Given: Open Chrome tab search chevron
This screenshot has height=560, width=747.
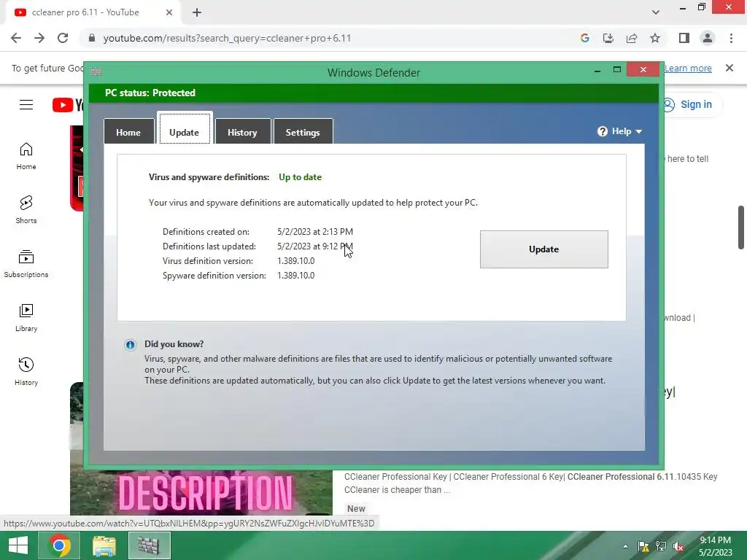Looking at the screenshot, I should (656, 12).
